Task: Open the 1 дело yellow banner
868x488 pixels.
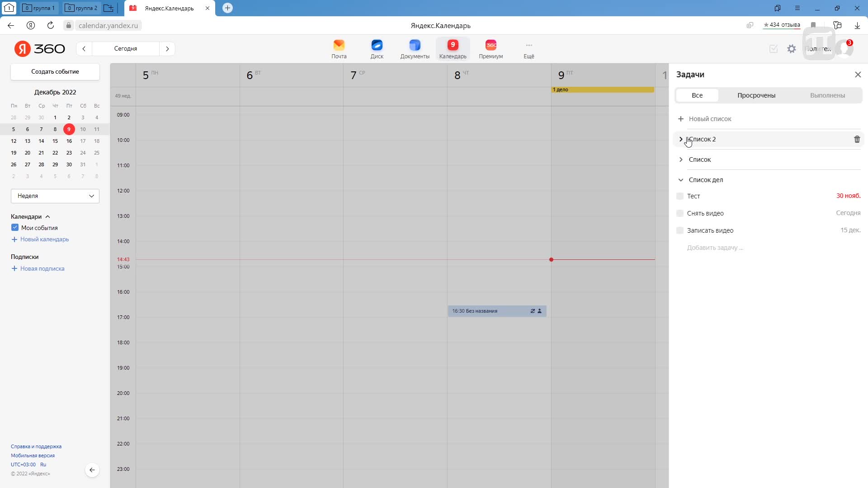Action: tap(603, 89)
